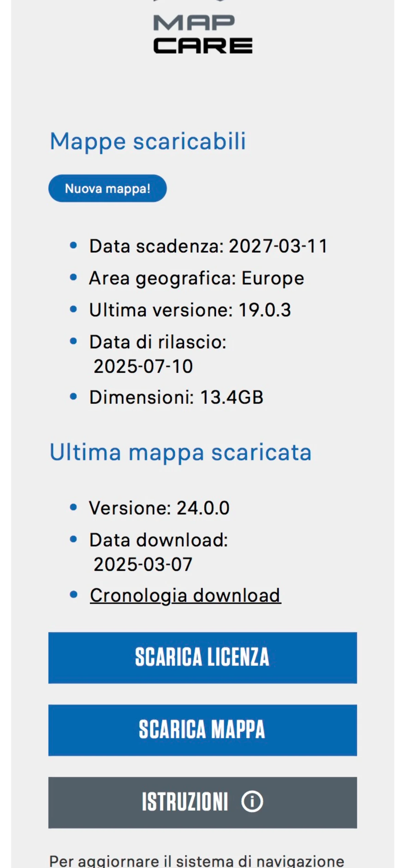401x868 pixels.
Task: Click the Ultima mappa scaricata heading
Action: click(181, 453)
